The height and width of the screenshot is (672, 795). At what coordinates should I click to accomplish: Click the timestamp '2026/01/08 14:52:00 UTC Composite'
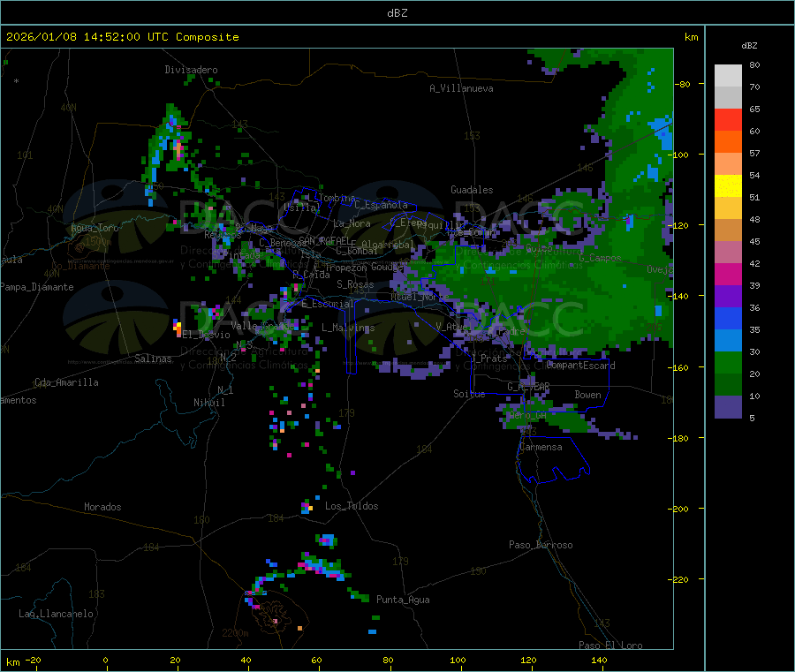pyautogui.click(x=122, y=37)
